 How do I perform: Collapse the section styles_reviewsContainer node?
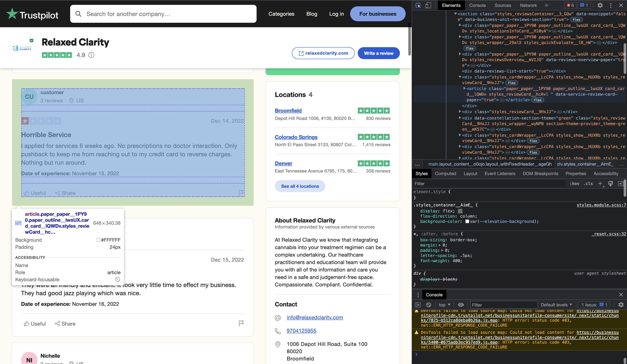[x=455, y=14]
